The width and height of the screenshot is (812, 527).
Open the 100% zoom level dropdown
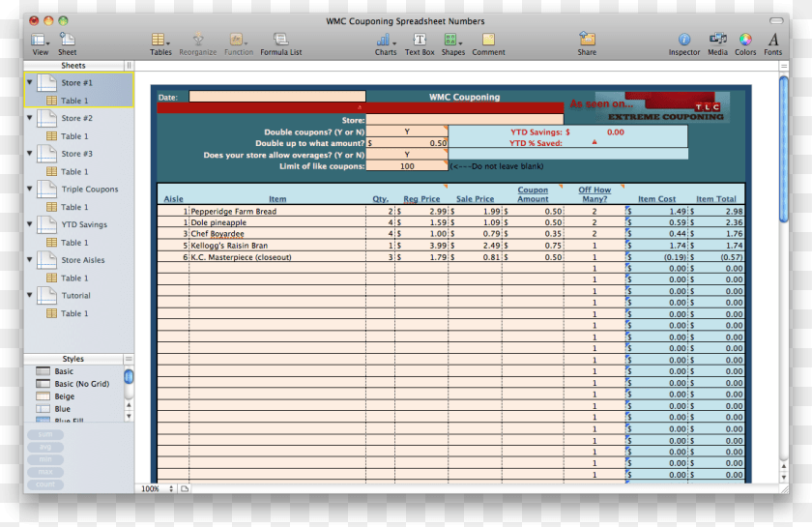click(158, 488)
